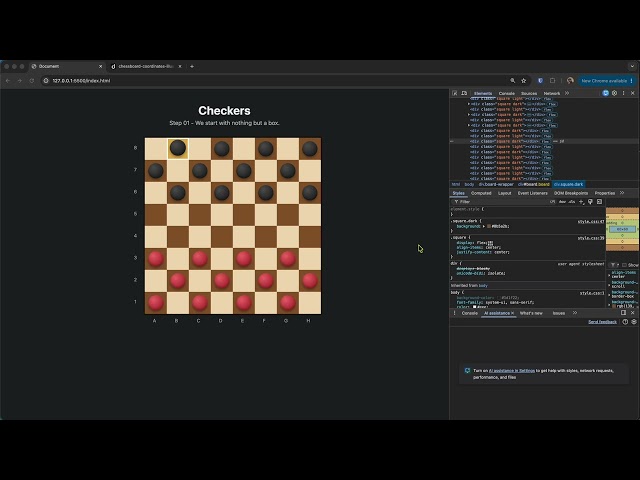The width and height of the screenshot is (640, 480).
Task: Open Chrome tab search dropdown arrow
Action: coord(632,66)
